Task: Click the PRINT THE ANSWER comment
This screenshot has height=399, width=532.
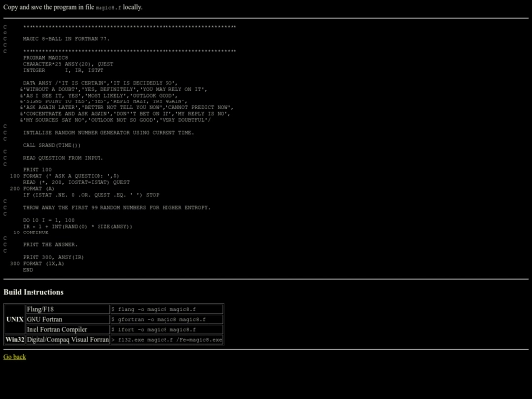Action: (x=50, y=245)
